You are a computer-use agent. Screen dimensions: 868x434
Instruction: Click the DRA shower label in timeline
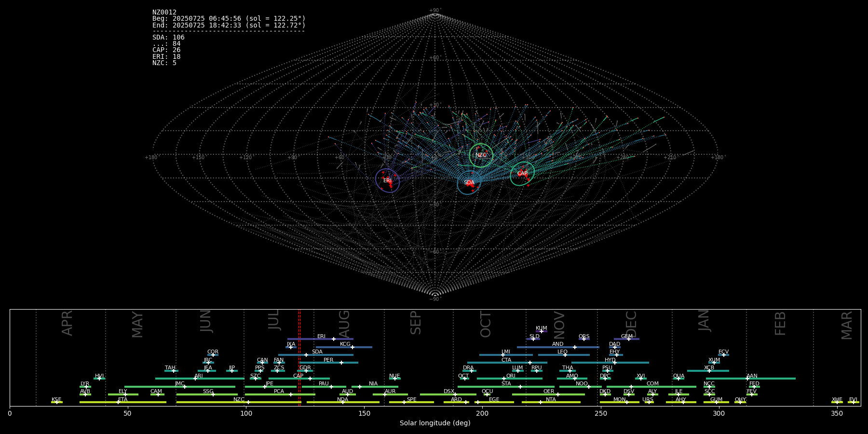coord(468,368)
